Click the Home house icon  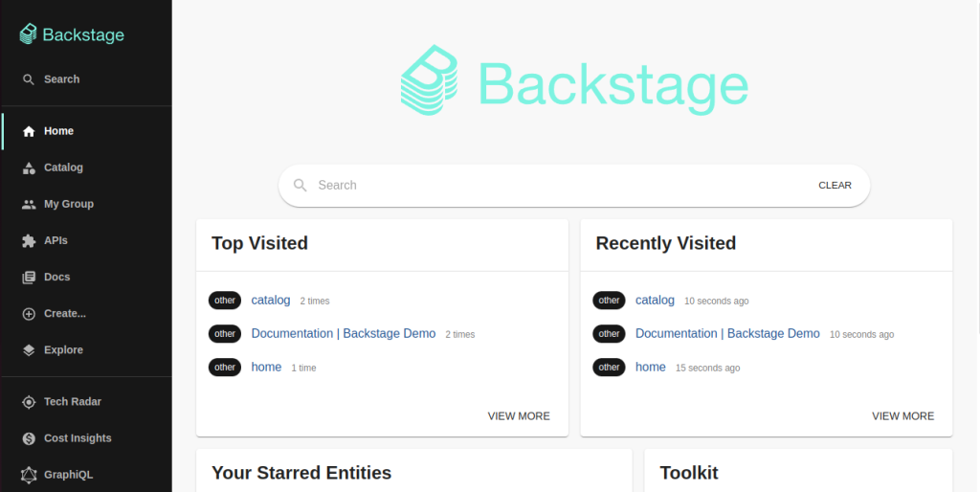tap(29, 131)
